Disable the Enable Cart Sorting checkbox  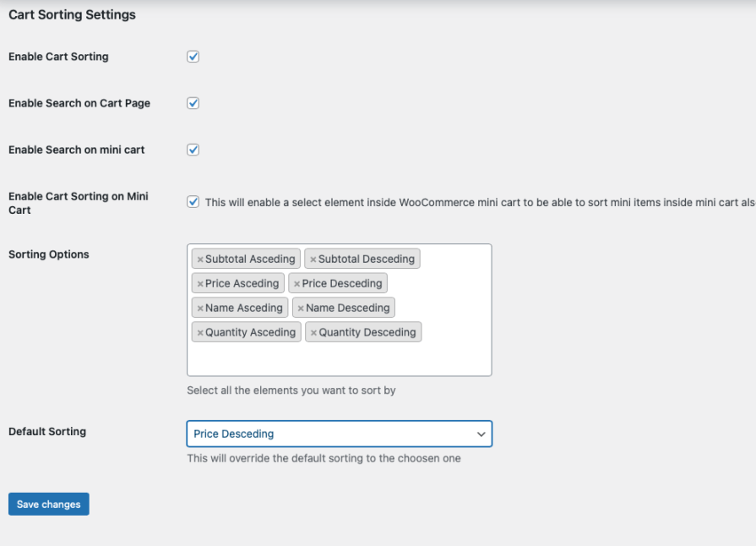[x=193, y=56]
